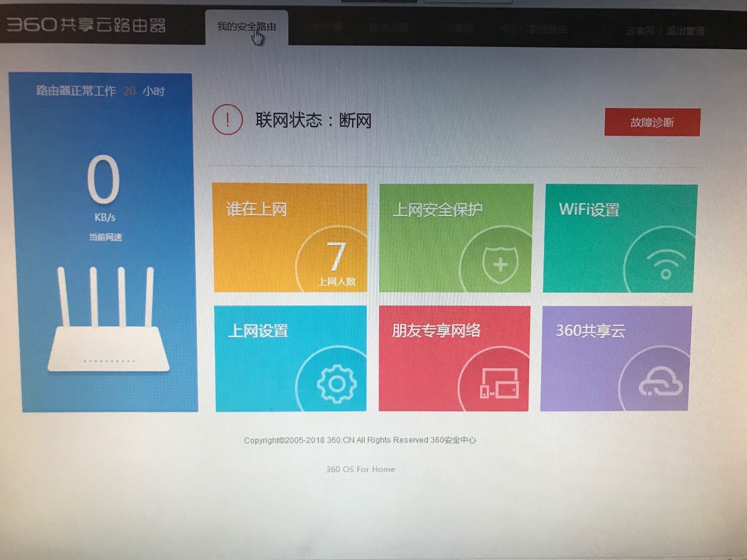
Task: Click the 联网状态:断网 status text
Action: click(313, 120)
